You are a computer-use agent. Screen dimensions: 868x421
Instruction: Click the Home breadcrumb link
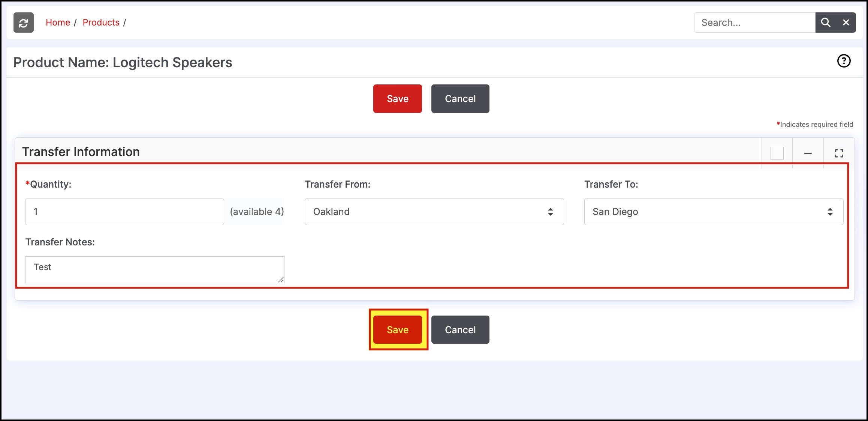(58, 23)
